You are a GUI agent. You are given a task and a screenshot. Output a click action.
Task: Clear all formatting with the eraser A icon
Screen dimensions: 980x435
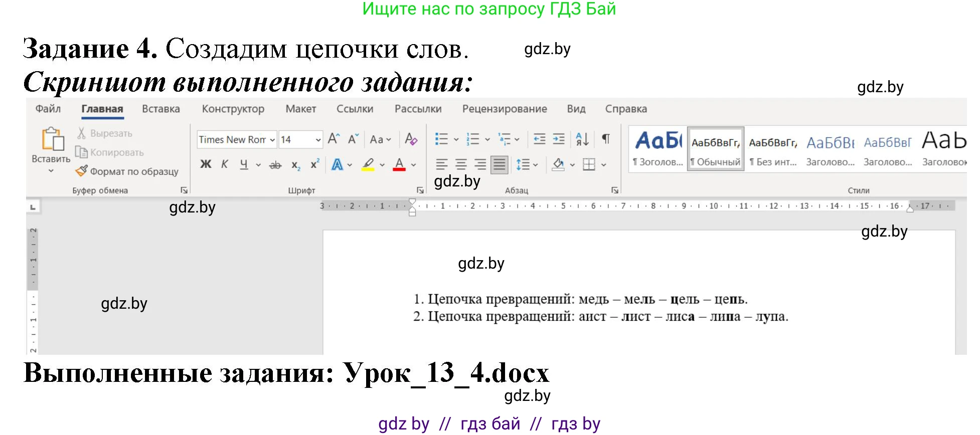tap(411, 139)
